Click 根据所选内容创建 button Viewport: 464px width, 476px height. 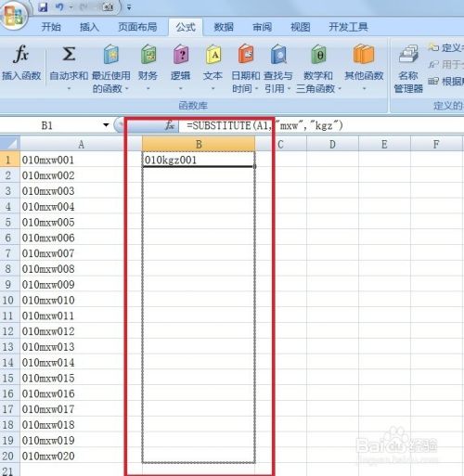[x=445, y=81]
